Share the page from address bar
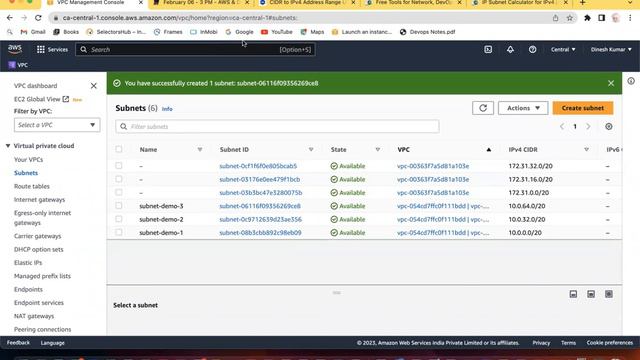Screen dimensions: 640x360 tap(555, 18)
